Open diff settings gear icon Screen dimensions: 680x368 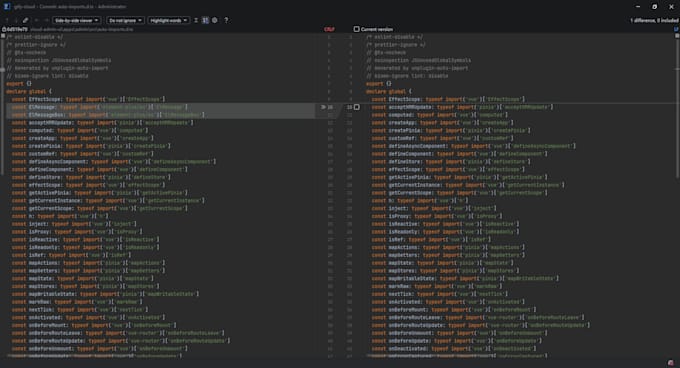click(x=215, y=20)
